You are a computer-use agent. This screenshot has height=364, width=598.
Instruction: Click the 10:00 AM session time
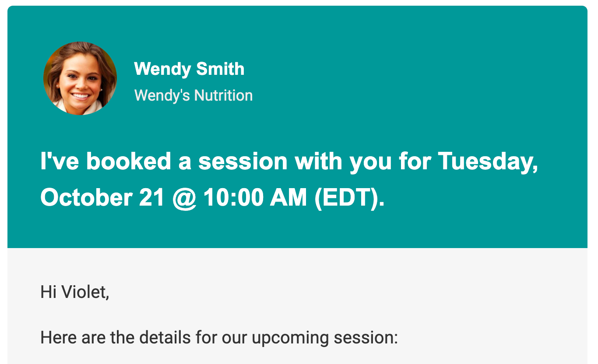coord(255,198)
